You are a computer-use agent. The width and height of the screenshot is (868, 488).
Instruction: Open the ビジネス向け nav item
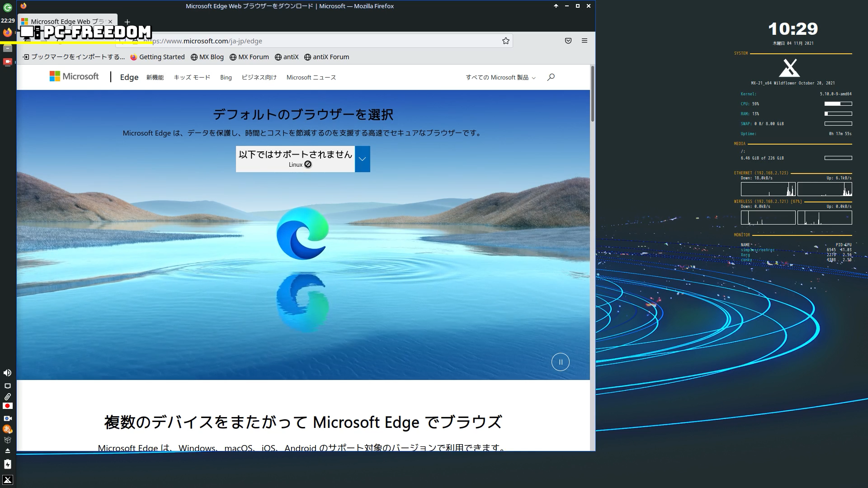point(259,78)
